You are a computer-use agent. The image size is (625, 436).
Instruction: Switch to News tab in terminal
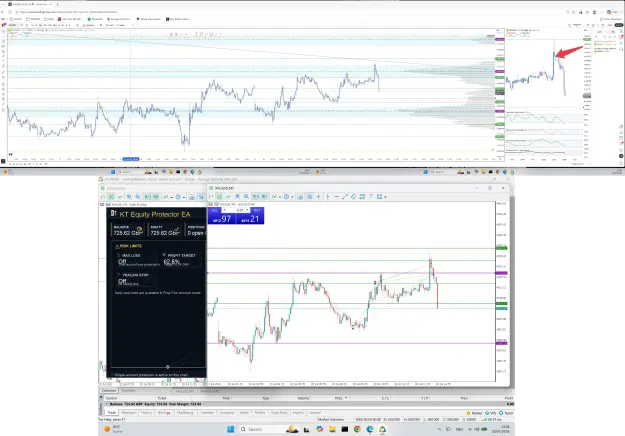[164, 412]
